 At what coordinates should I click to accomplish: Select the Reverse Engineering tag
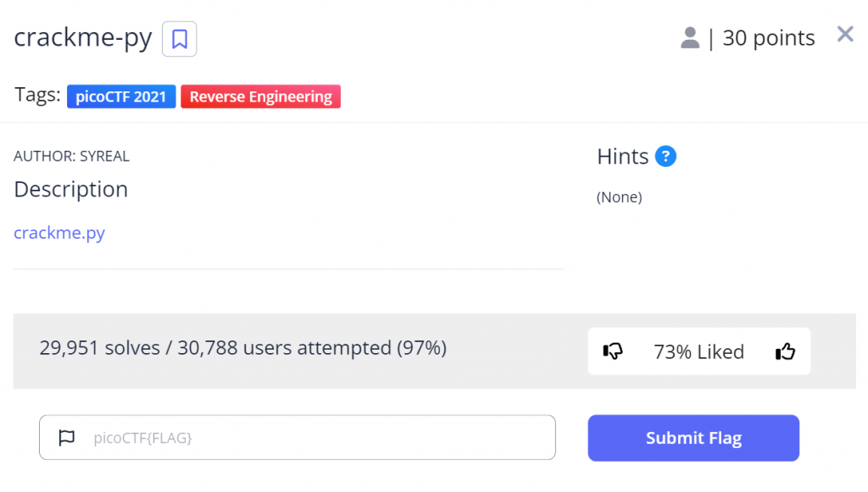260,97
